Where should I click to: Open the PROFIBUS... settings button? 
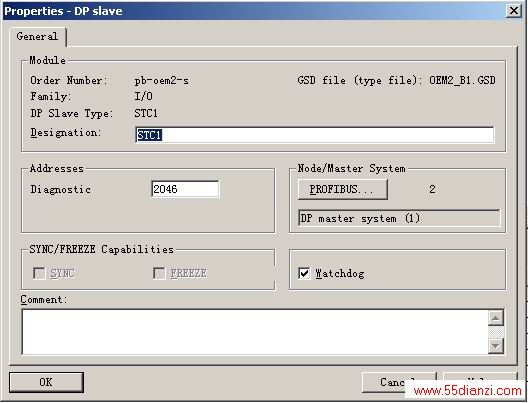pos(342,189)
